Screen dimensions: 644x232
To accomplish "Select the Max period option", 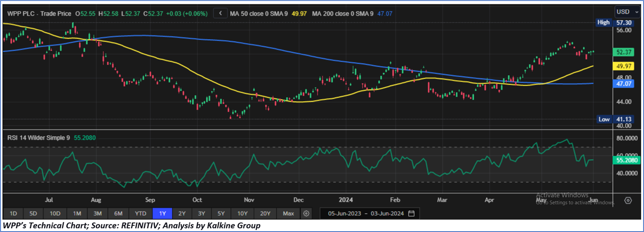I will click(288, 214).
